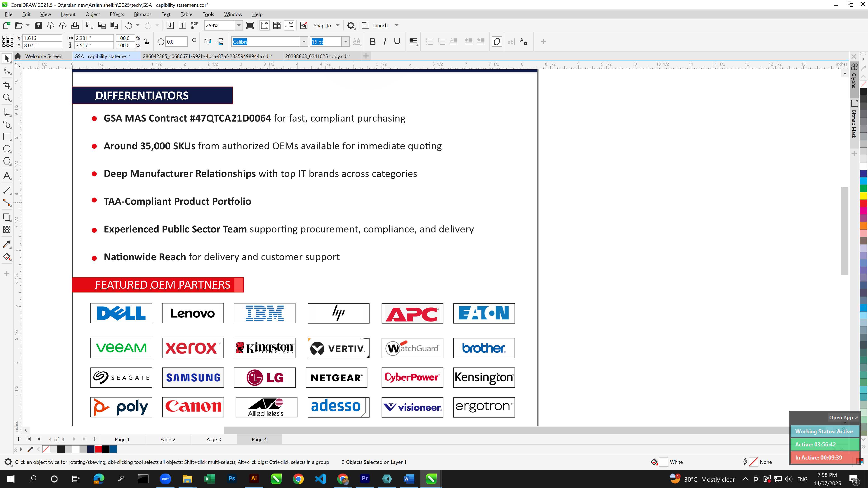The width and height of the screenshot is (868, 488).
Task: Click Open App button
Action: click(x=843, y=418)
